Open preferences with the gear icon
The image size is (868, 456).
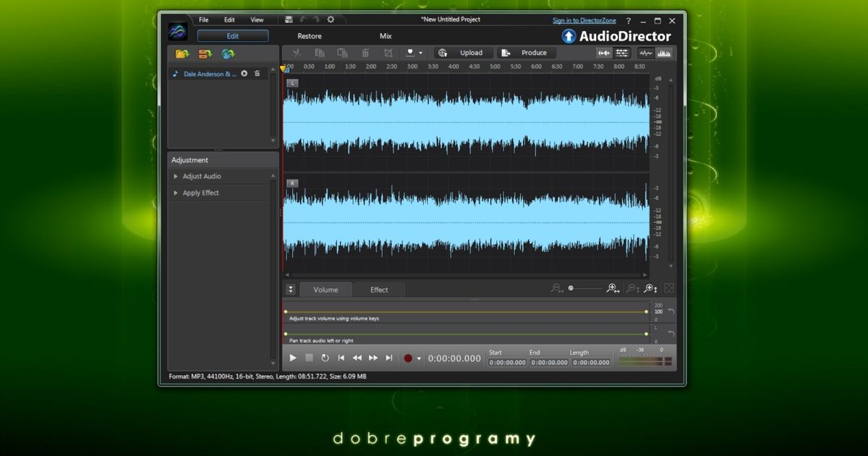[x=331, y=20]
